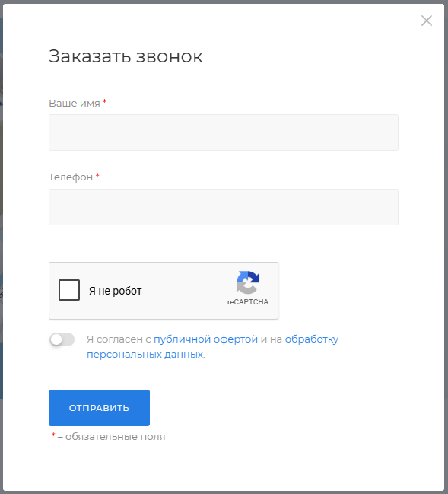Click the 'Телефон' label
The image size is (448, 494).
click(71, 177)
